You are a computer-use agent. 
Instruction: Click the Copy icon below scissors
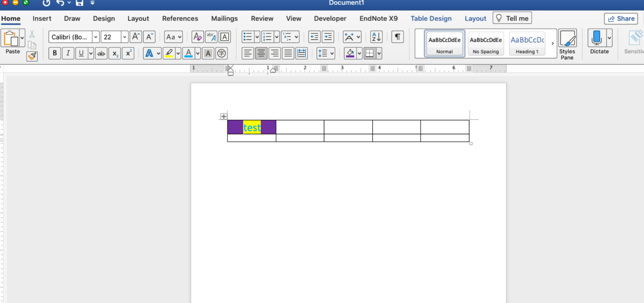click(32, 45)
